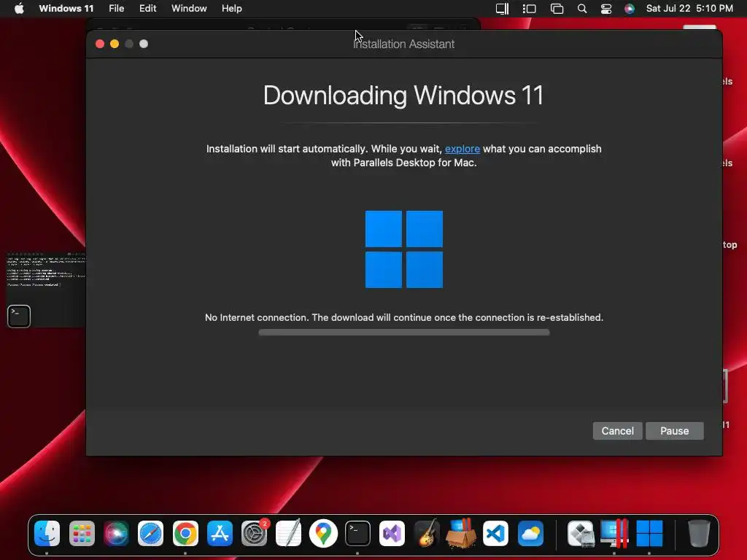
Task: Click the date and time display
Action: coord(689,9)
